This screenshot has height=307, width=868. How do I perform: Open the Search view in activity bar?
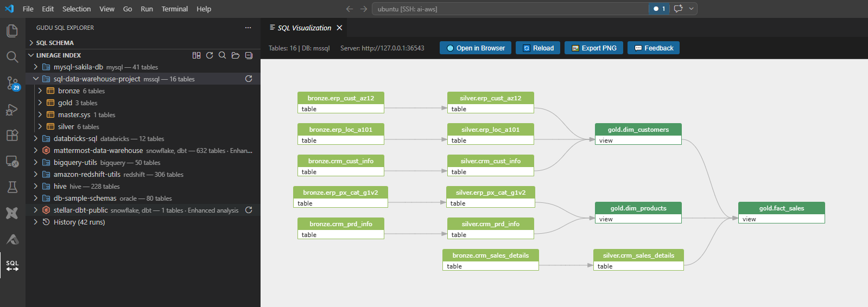point(12,57)
